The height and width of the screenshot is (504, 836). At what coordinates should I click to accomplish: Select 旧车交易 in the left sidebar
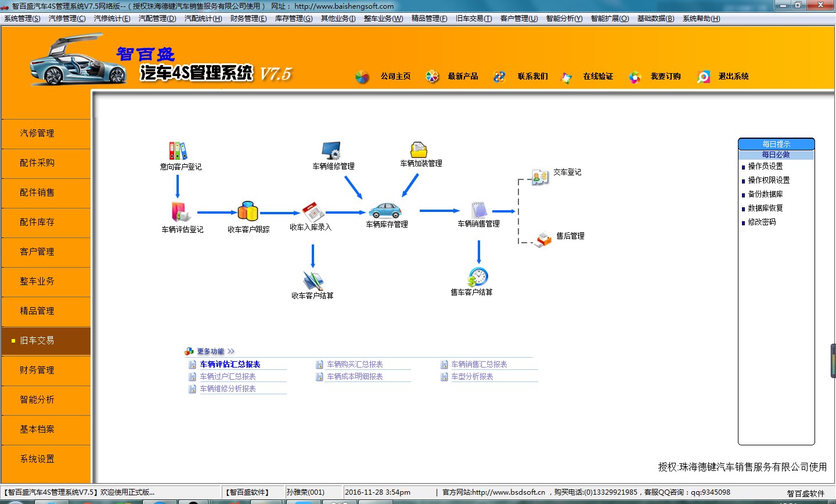tap(46, 341)
